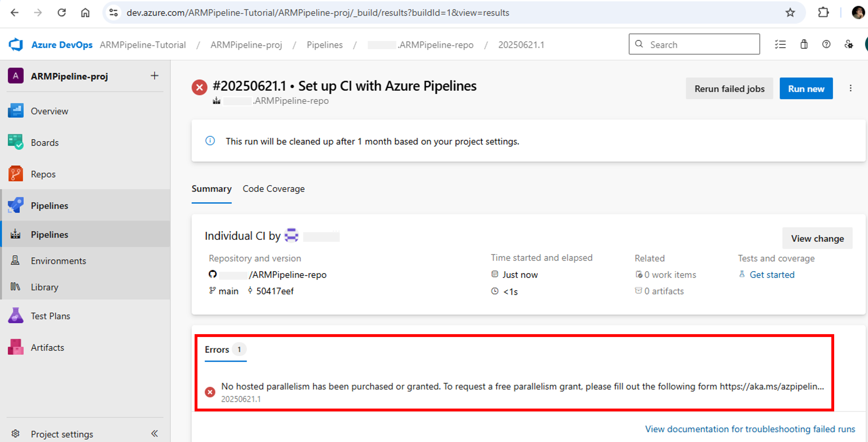Open Help via the question mark icon
The height and width of the screenshot is (442, 868).
[826, 44]
